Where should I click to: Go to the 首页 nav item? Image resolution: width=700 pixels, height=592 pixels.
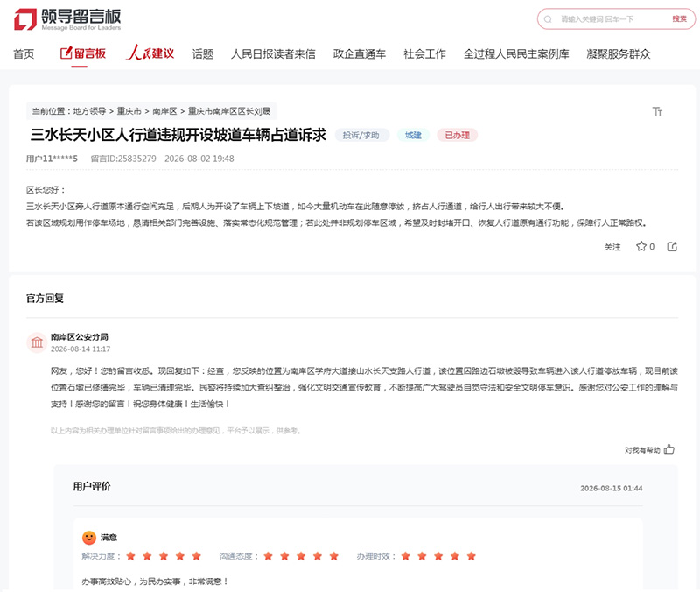(x=24, y=54)
